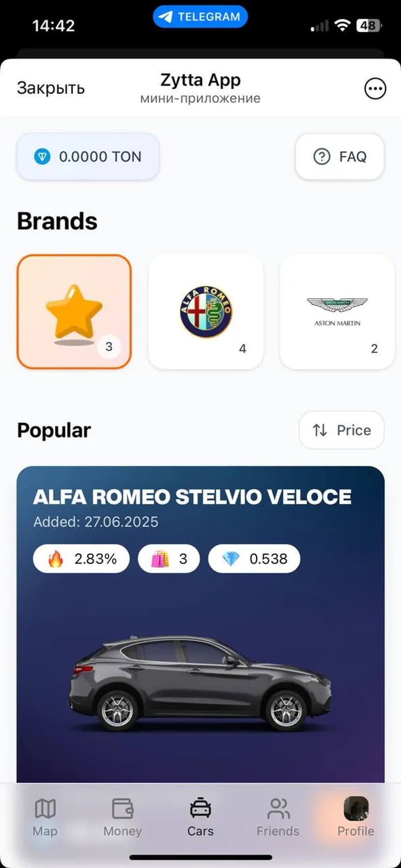Tap the Telegram pill in status bar
The width and height of the screenshot is (401, 868).
200,17
